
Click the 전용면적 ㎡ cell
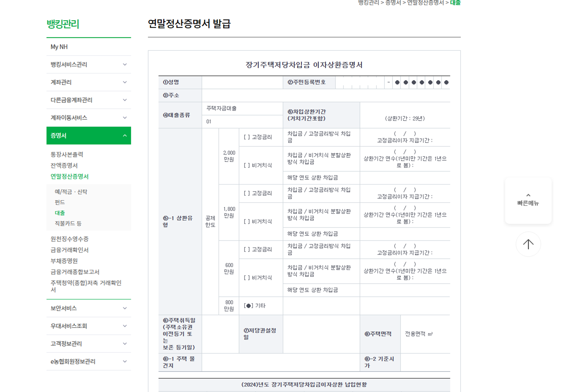coord(425,334)
